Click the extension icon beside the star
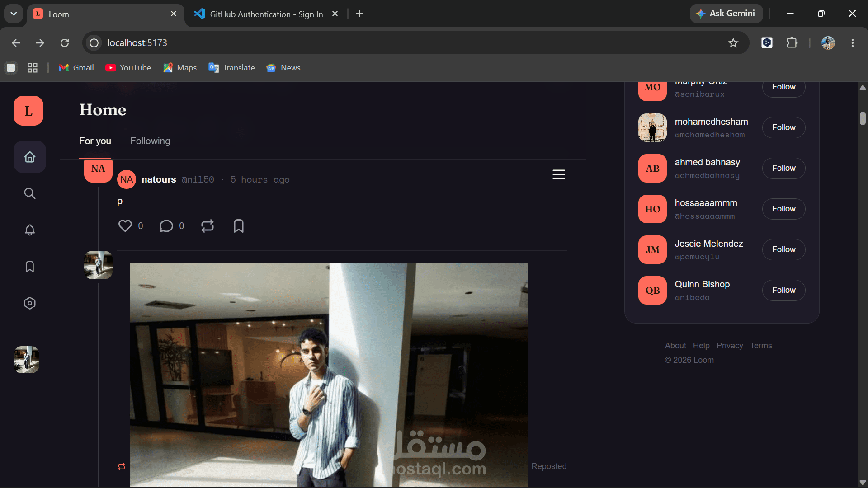 pos(767,43)
